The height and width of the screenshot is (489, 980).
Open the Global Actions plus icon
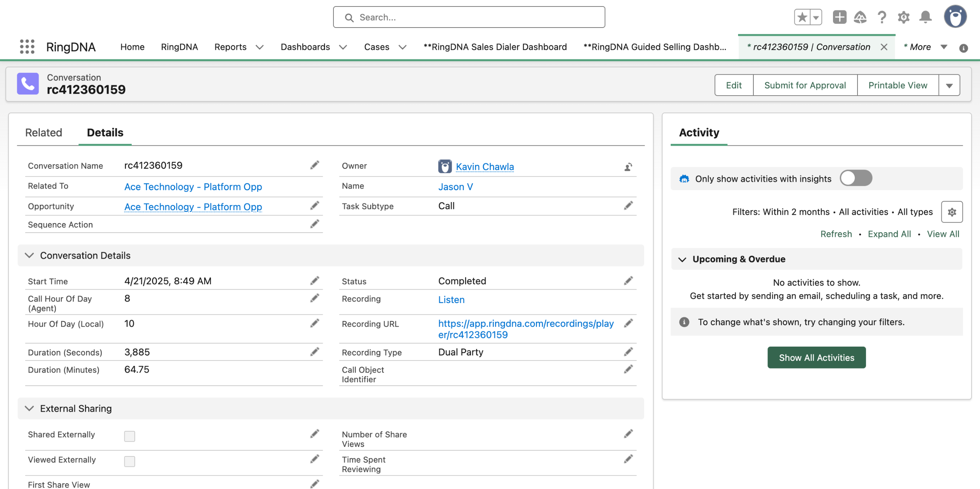click(x=839, y=17)
